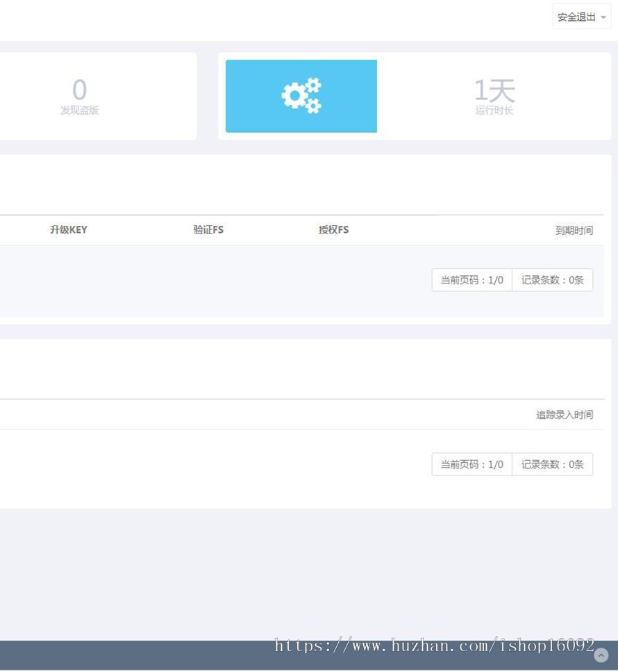Click the scroll-to-top arrow icon
Image resolution: width=618 pixels, height=672 pixels.
(x=601, y=655)
